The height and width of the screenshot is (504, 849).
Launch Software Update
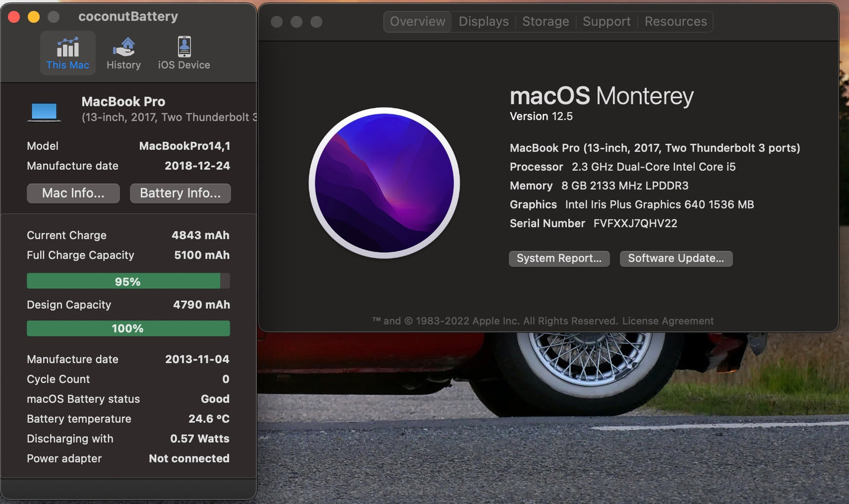pos(676,258)
